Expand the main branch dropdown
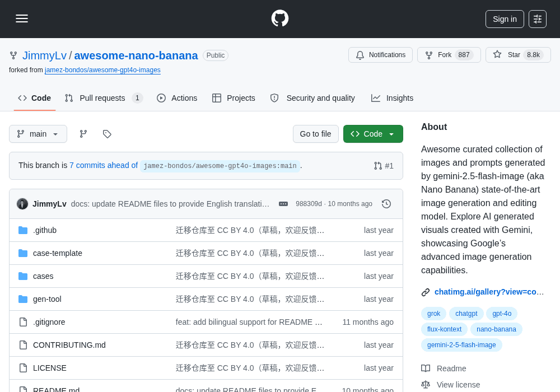This screenshot has width=560, height=392. (x=38, y=134)
